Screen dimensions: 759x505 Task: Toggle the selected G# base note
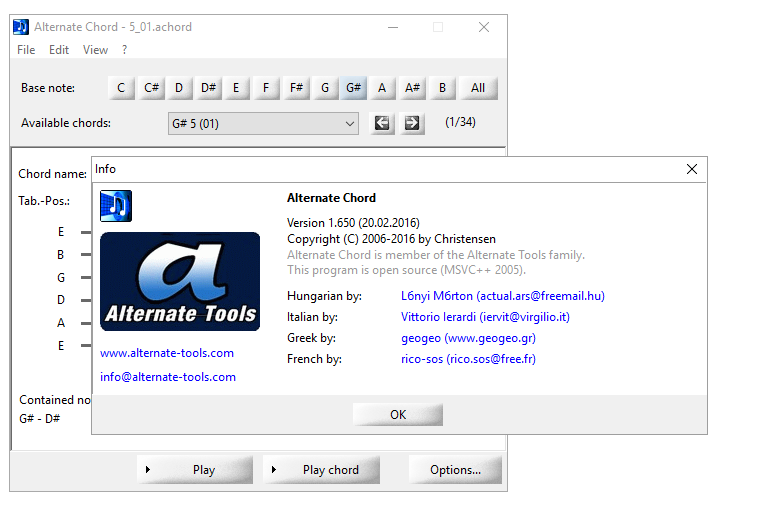353,88
